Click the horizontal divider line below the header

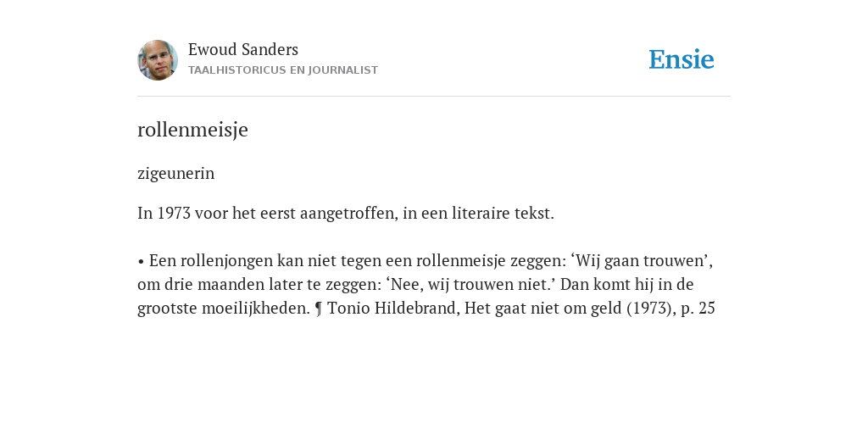[x=434, y=97]
